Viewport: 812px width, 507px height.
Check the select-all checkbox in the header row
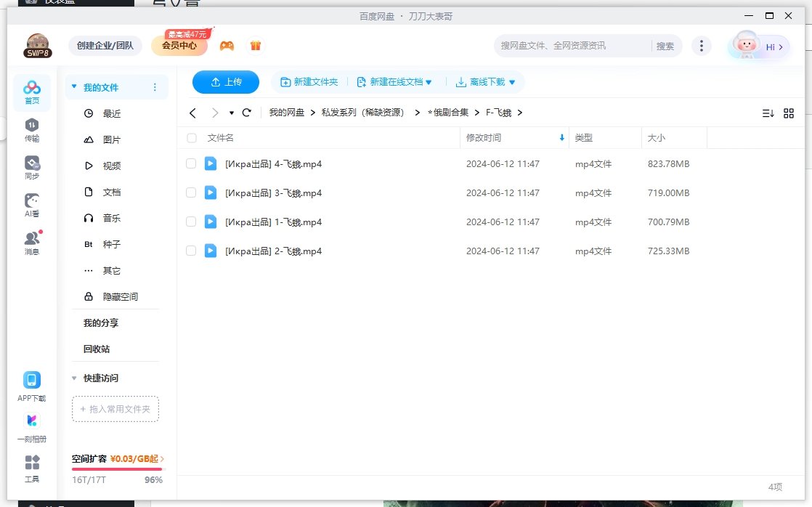(x=191, y=138)
